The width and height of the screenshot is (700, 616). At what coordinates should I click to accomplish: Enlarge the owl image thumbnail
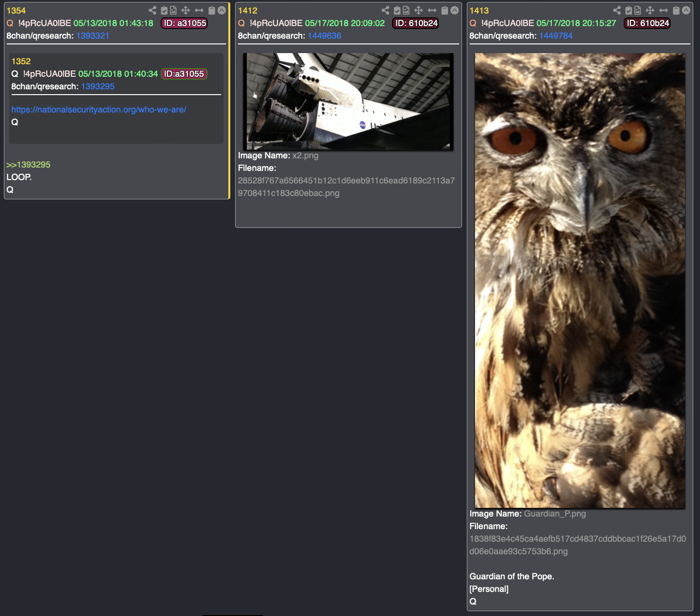580,280
